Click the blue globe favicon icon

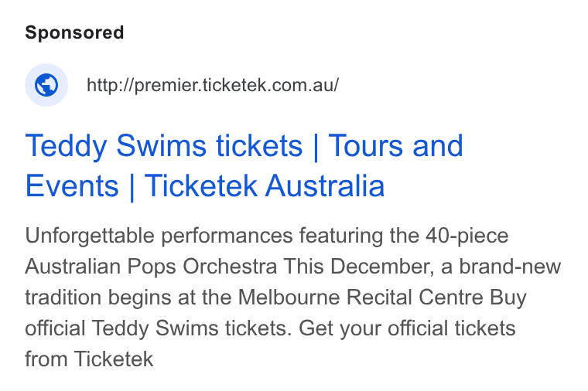click(x=46, y=85)
